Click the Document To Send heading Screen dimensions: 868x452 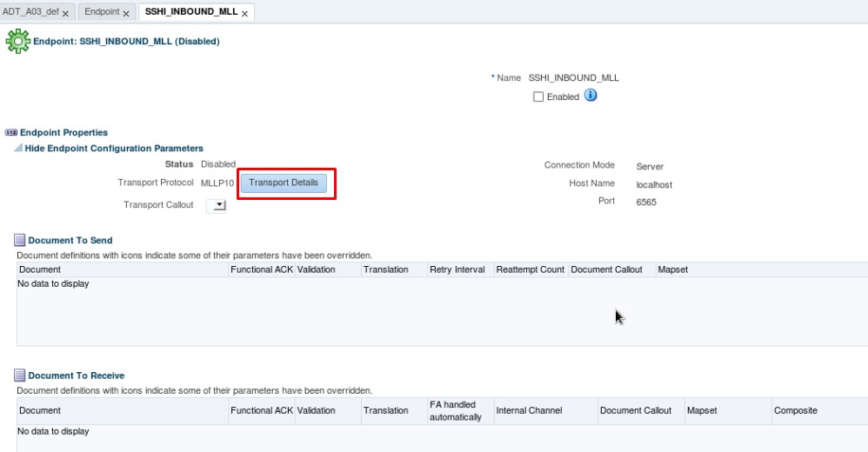[x=70, y=240]
